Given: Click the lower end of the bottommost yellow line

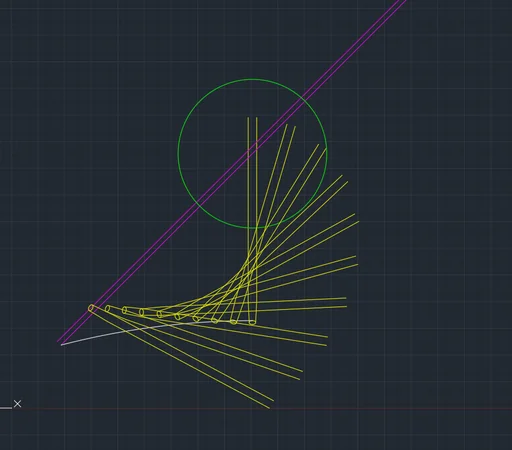Looking at the screenshot, I should [269, 408].
